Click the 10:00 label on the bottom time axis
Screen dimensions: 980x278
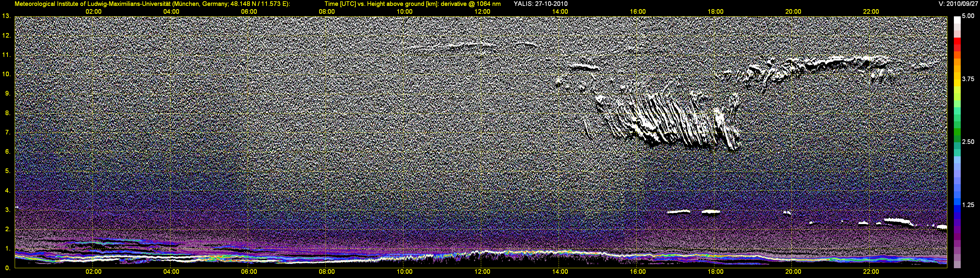[x=404, y=272]
